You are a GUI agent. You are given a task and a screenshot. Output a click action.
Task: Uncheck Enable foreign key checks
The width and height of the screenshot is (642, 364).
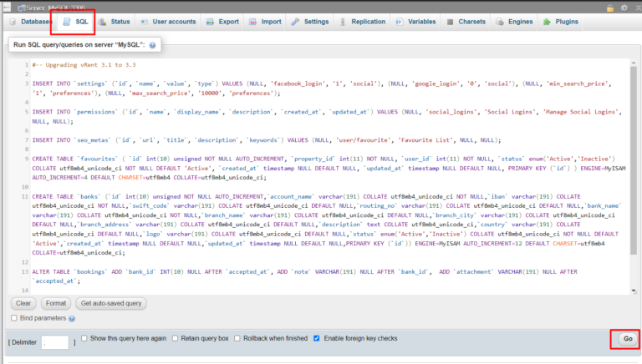(x=316, y=339)
